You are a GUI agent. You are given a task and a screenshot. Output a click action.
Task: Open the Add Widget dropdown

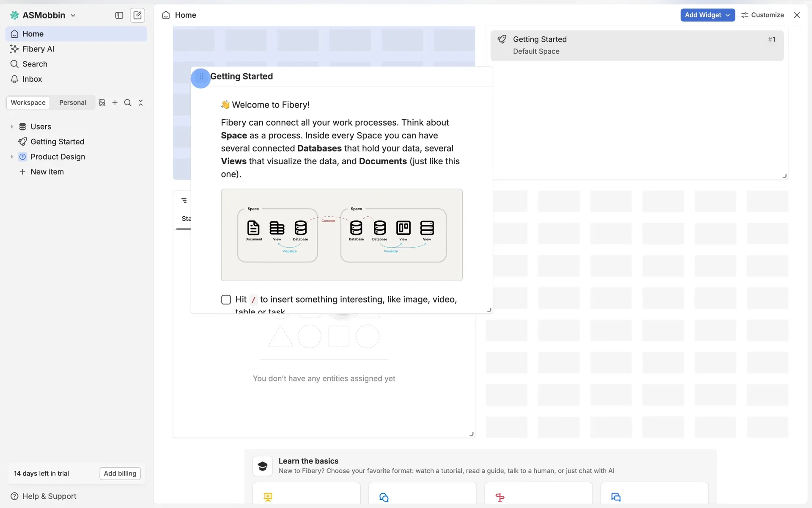point(707,15)
